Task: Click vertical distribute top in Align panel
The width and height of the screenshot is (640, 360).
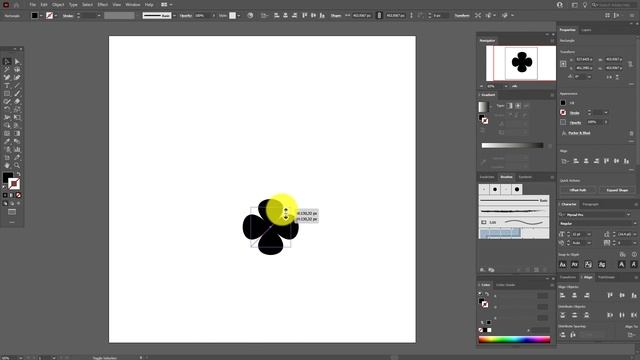Action: pyautogui.click(x=563, y=315)
